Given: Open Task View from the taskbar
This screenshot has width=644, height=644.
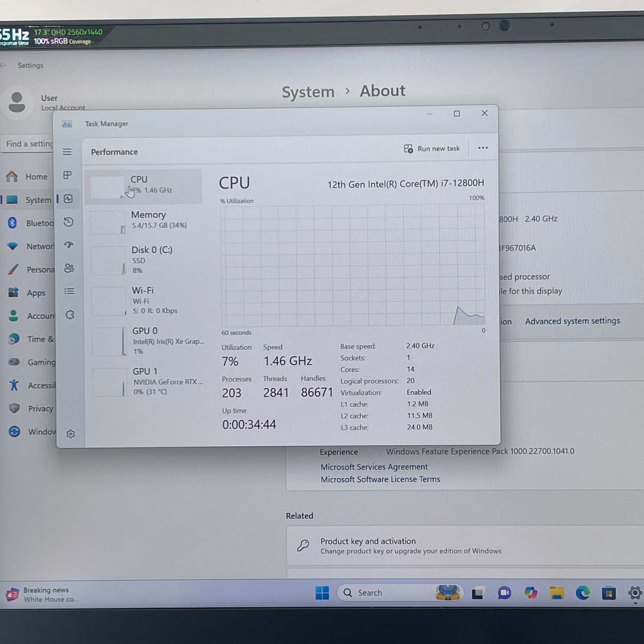Looking at the screenshot, I should [x=478, y=593].
